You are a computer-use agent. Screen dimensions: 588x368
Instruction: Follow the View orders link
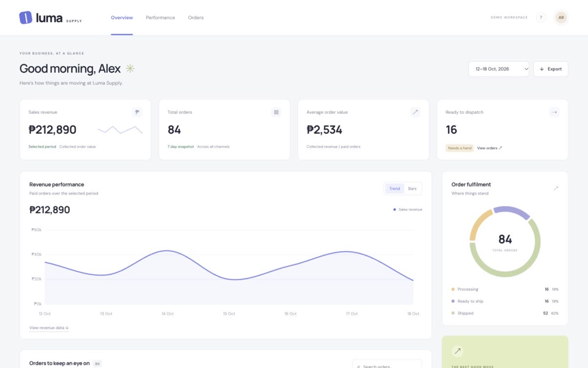[x=490, y=148]
